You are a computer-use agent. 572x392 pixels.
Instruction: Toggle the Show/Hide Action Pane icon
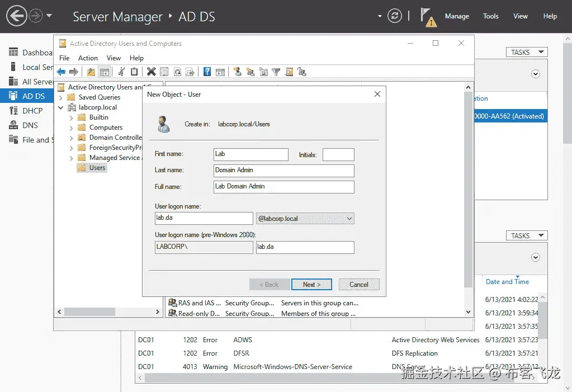(x=220, y=72)
